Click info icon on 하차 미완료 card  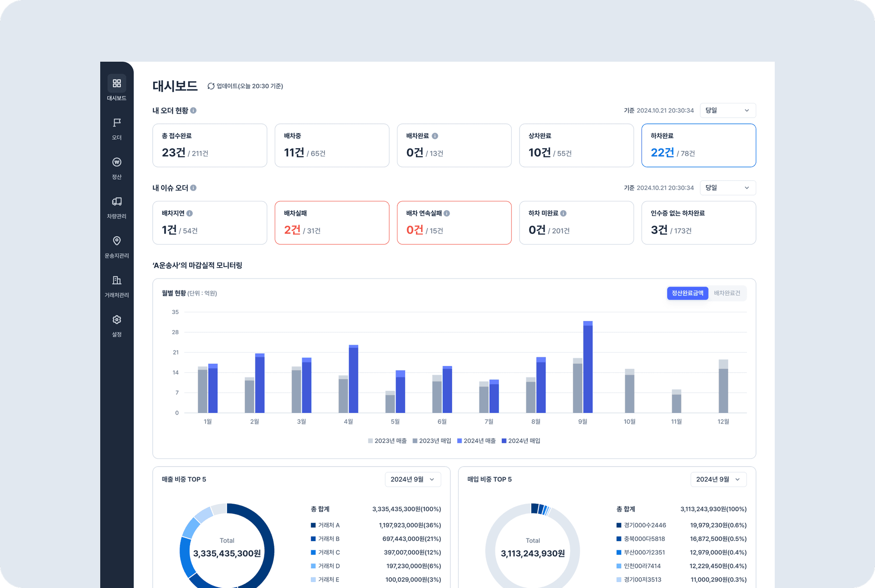[563, 213]
